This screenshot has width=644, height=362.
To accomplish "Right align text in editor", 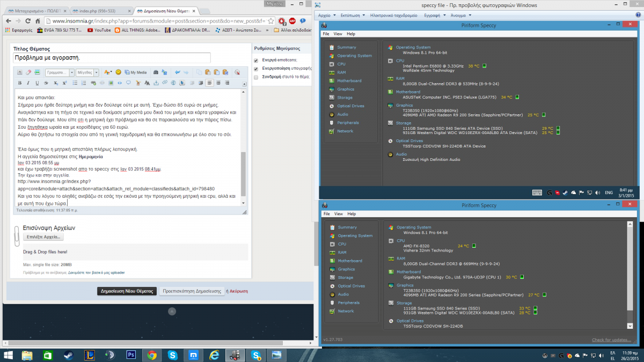I will click(227, 83).
